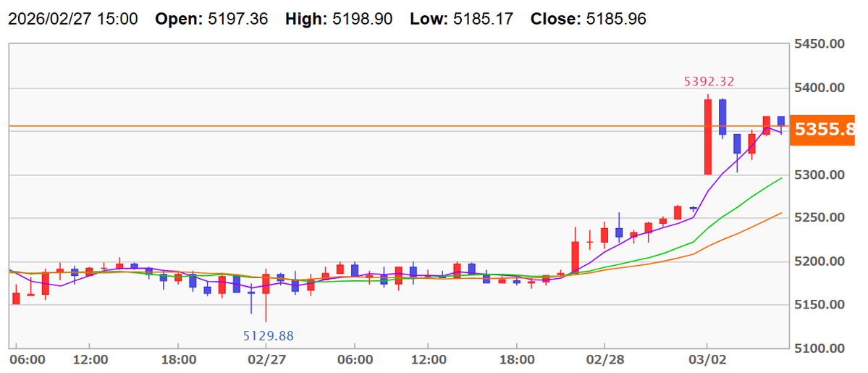868x373 pixels.
Task: Click the 2026/02/27 15:00 timestamp
Action: 72,19
